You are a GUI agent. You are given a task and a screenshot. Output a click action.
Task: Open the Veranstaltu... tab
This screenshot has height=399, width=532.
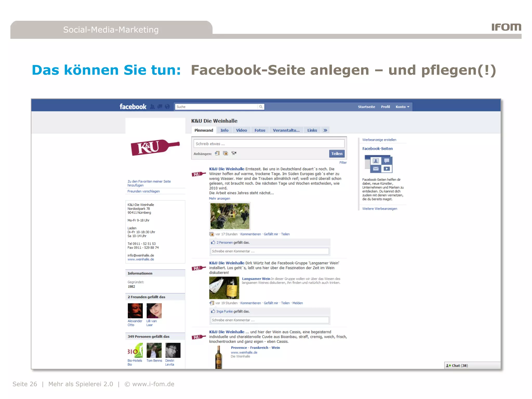286,130
